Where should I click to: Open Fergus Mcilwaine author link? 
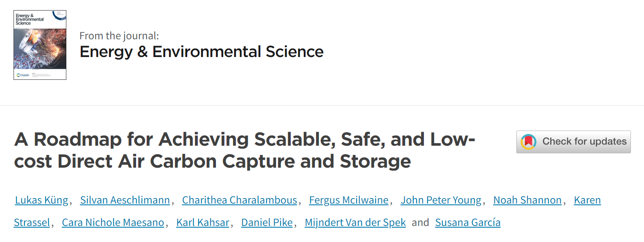click(x=349, y=200)
